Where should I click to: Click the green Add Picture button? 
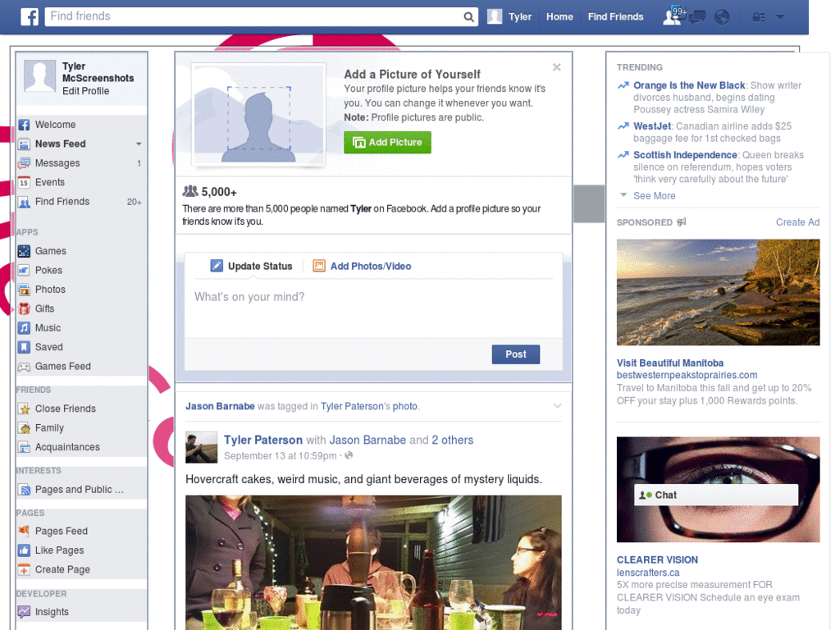(x=387, y=143)
